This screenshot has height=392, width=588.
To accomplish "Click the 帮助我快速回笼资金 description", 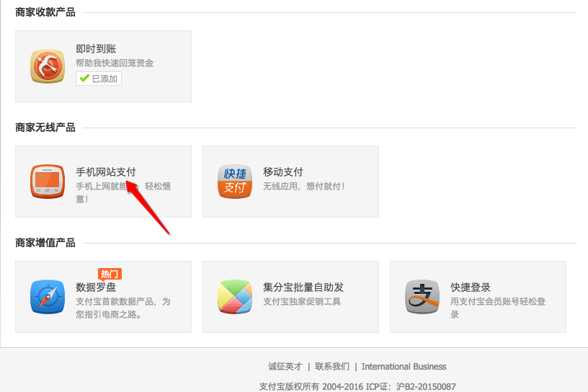I will pyautogui.click(x=115, y=63).
